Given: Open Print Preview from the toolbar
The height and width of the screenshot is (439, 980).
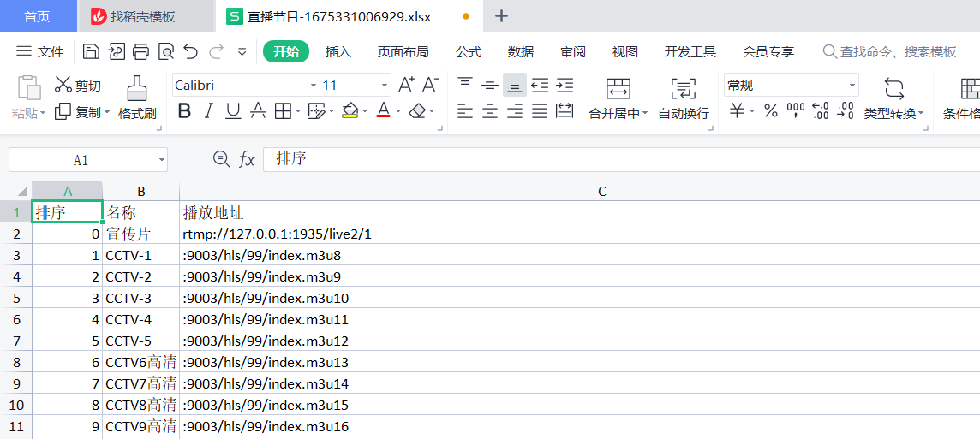Looking at the screenshot, I should coord(165,52).
